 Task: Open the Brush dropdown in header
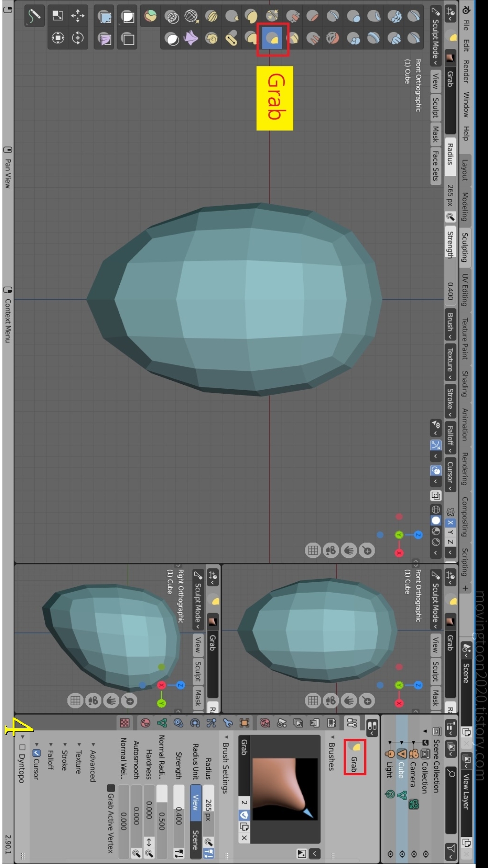[450, 325]
